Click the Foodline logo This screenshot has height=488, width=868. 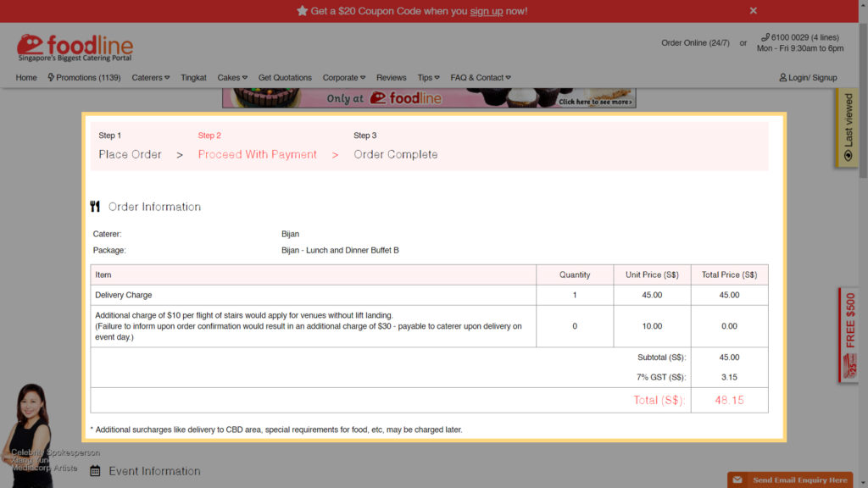click(x=75, y=47)
